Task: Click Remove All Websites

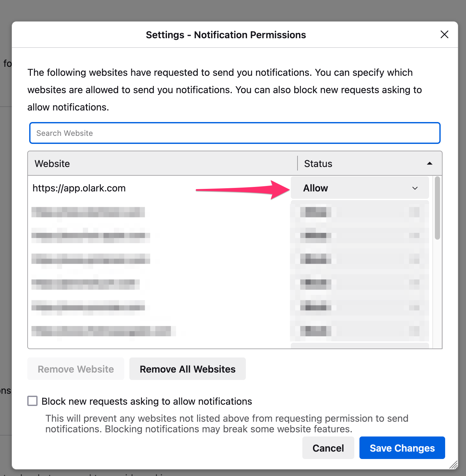Action: tap(187, 369)
